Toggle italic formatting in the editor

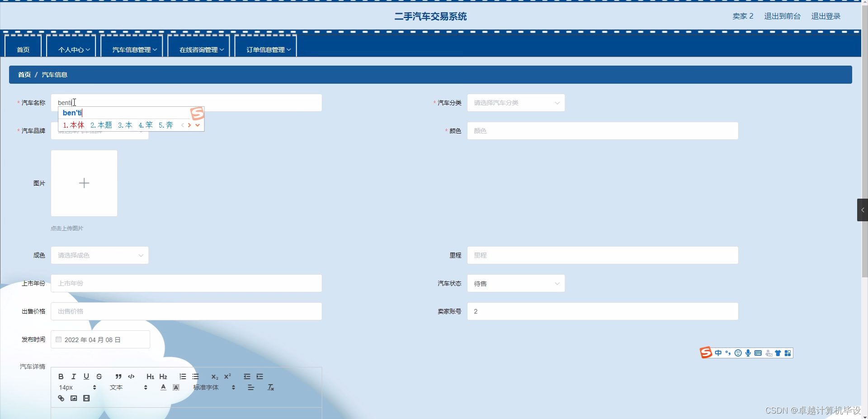(73, 376)
